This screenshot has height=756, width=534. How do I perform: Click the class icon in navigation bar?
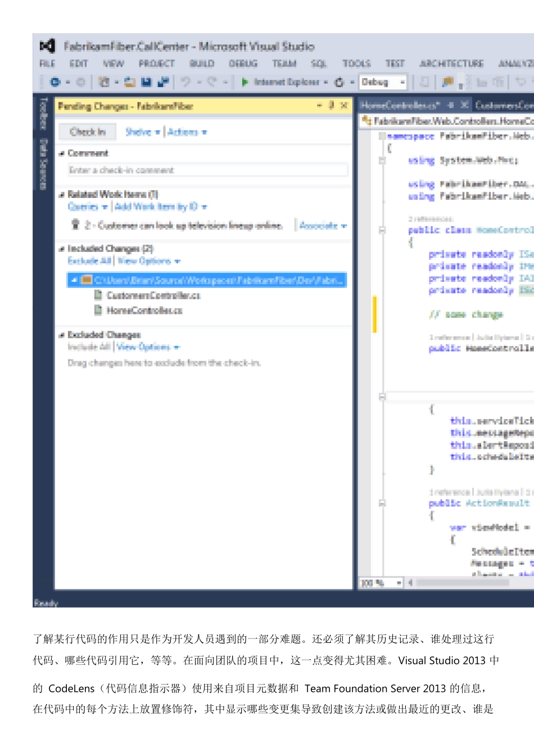pos(367,120)
